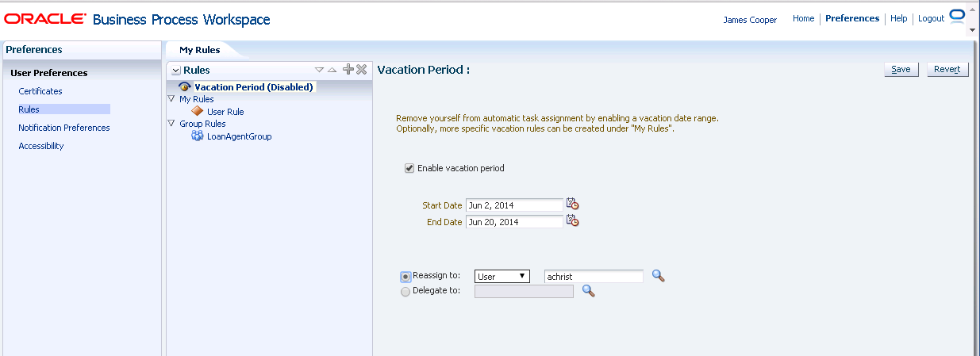Viewport: 980px width, 356px height.
Task: Open Notification Preferences in the sidebar
Action: pos(64,128)
